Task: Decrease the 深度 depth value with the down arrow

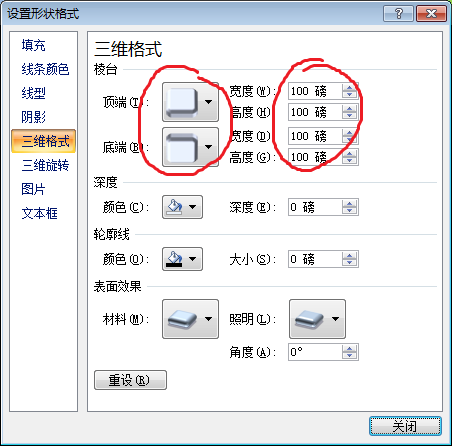Action: point(349,211)
